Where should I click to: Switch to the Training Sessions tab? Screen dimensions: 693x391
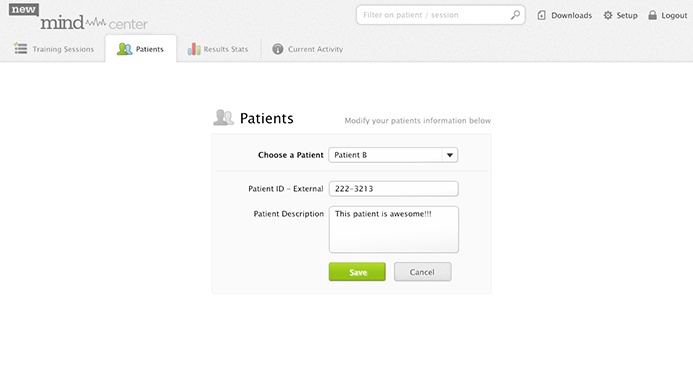point(53,49)
